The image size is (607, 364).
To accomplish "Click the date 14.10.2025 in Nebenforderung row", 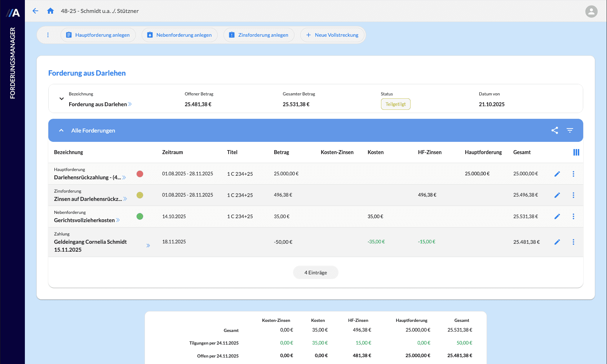I will [x=174, y=216].
